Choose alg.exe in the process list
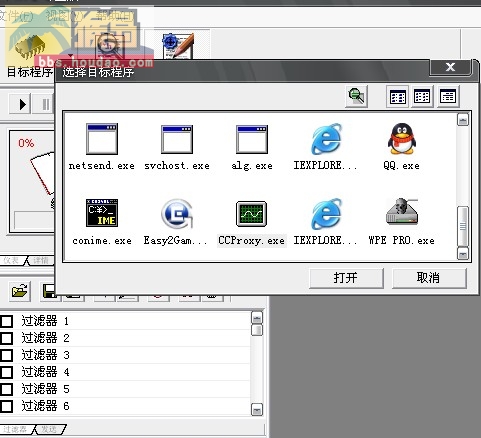Viewport: 481px width, 438px height. click(x=252, y=139)
